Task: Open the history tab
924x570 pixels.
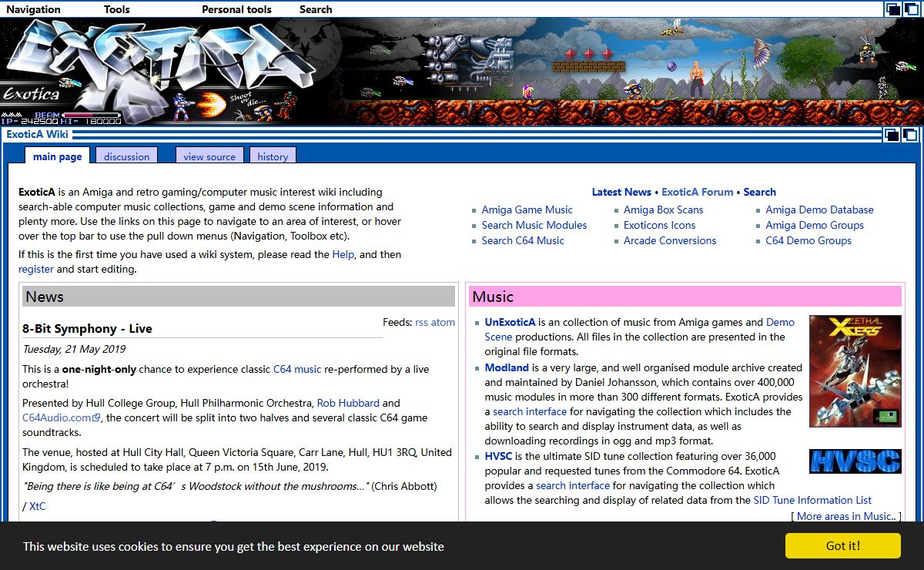Action: tap(273, 156)
